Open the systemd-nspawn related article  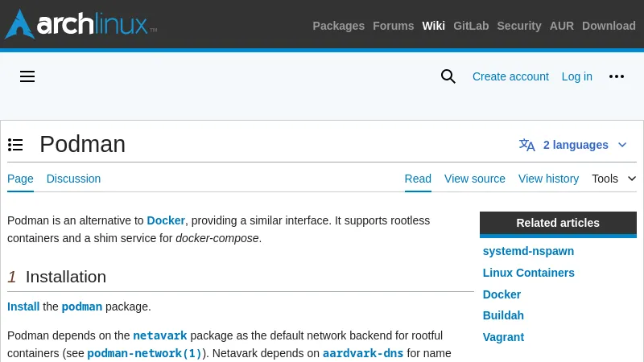pyautogui.click(x=528, y=251)
